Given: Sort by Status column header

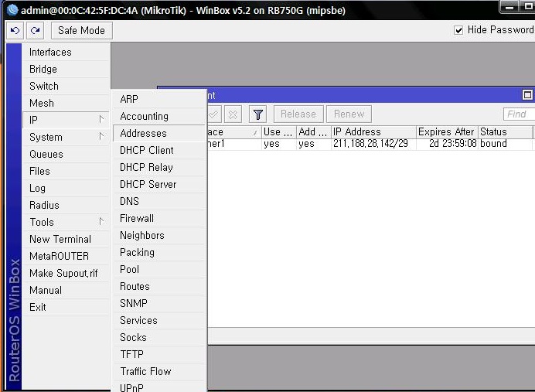Looking at the screenshot, I should point(506,132).
